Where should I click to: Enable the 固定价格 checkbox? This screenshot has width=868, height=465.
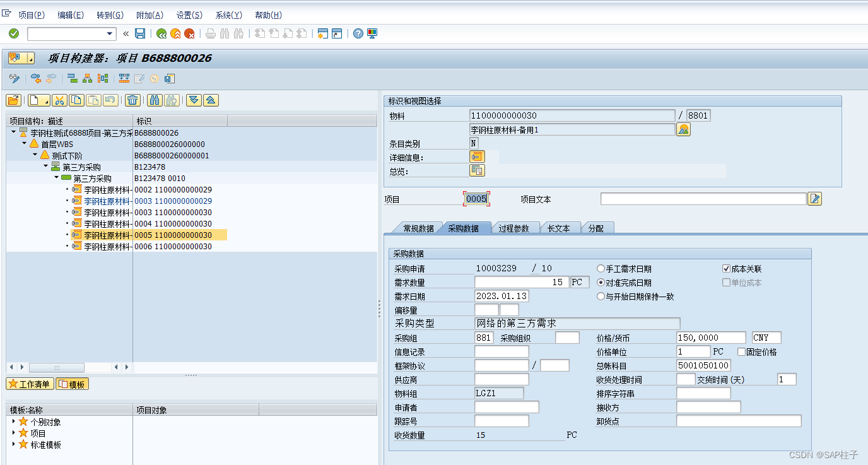tap(741, 351)
